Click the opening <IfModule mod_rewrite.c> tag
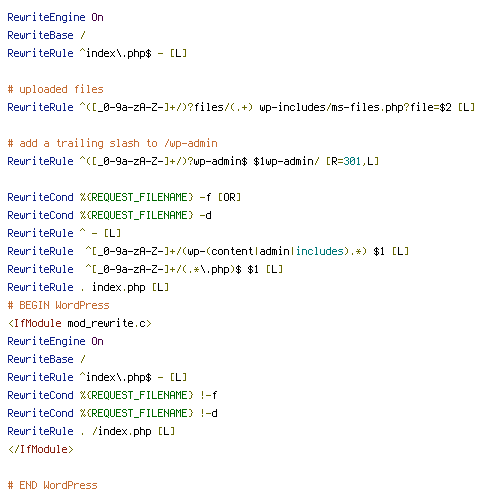 pyautogui.click(x=80, y=323)
